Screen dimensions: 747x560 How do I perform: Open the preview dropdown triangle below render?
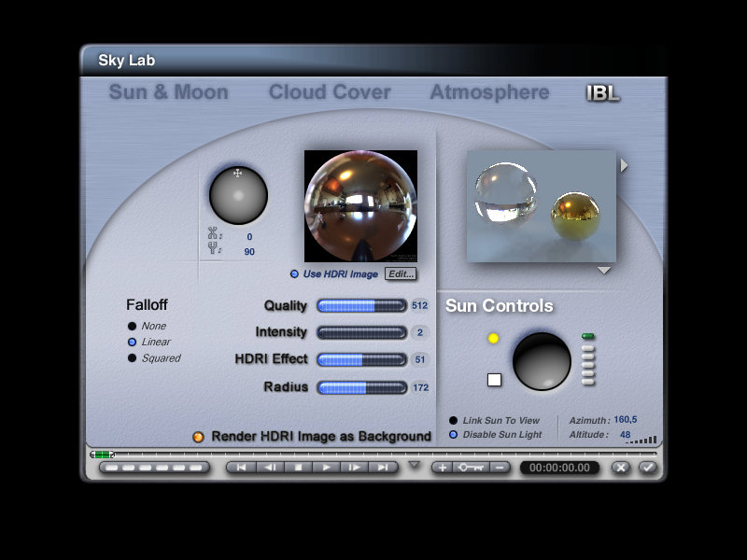point(604,271)
